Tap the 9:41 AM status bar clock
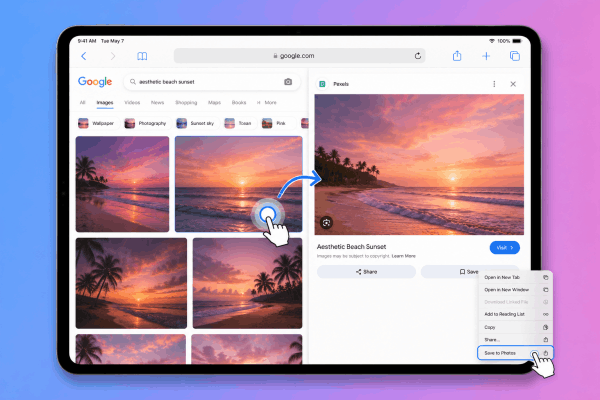Screen dimensions: 600x400 click(87, 41)
